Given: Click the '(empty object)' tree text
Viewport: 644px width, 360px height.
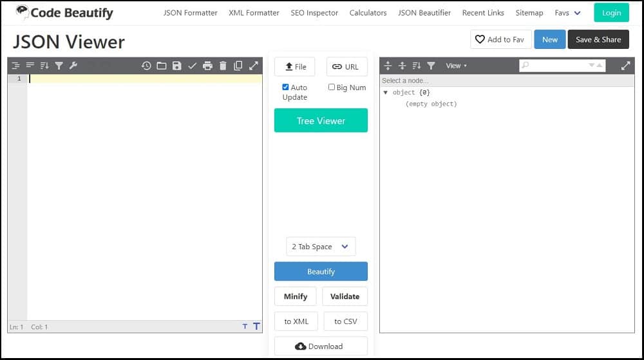Looking at the screenshot, I should [431, 104].
